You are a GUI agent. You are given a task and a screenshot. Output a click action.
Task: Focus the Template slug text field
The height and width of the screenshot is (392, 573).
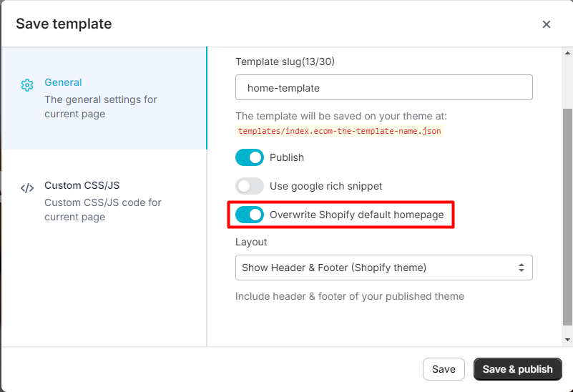click(x=383, y=88)
